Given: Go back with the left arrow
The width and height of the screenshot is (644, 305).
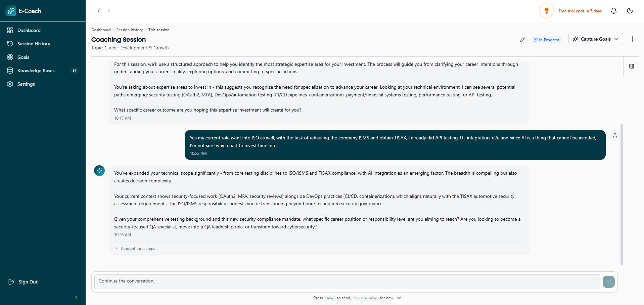Looking at the screenshot, I should tap(99, 11).
